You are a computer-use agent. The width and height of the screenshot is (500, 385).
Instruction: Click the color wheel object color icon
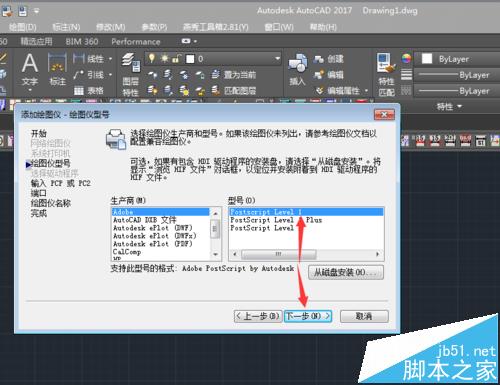(406, 59)
